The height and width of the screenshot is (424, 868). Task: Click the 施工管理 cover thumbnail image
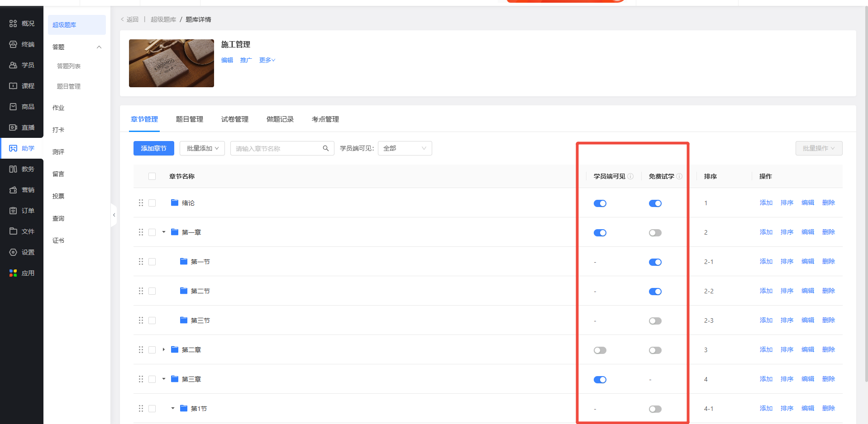(x=171, y=63)
